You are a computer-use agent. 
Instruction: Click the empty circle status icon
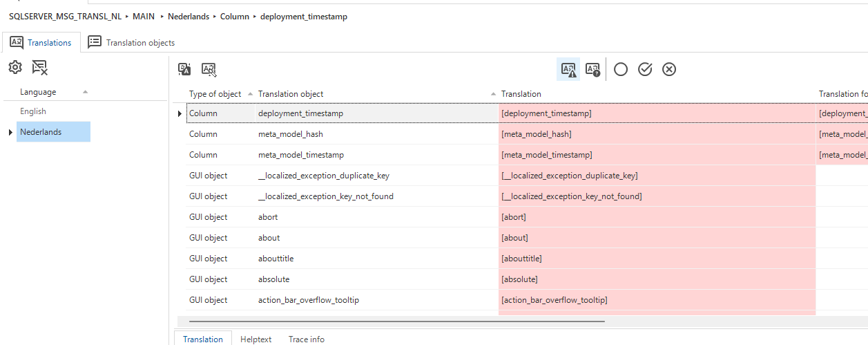pos(621,69)
